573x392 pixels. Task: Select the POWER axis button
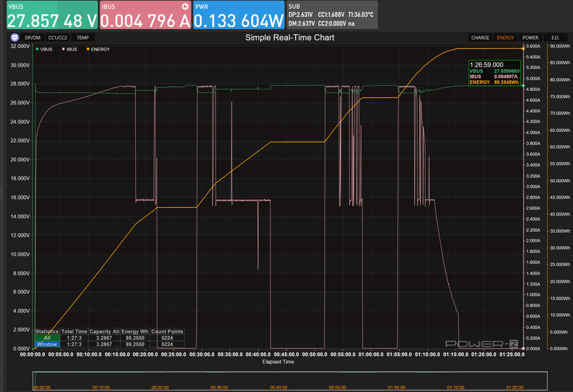[530, 38]
